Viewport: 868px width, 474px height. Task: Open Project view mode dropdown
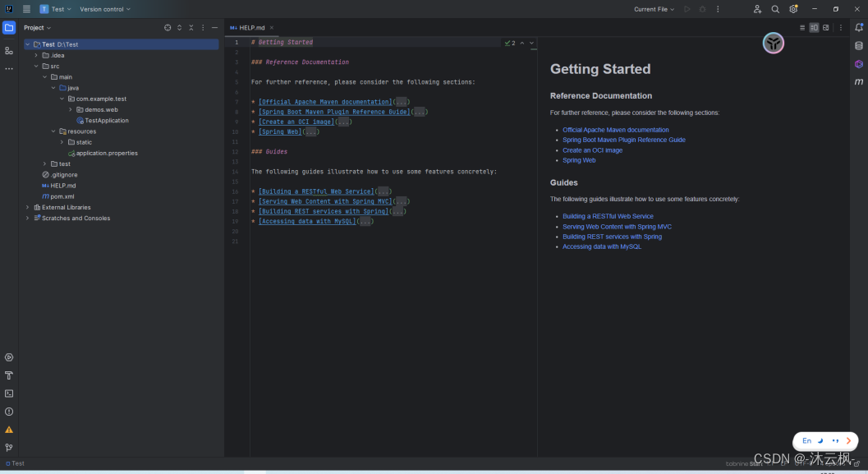[x=37, y=28]
